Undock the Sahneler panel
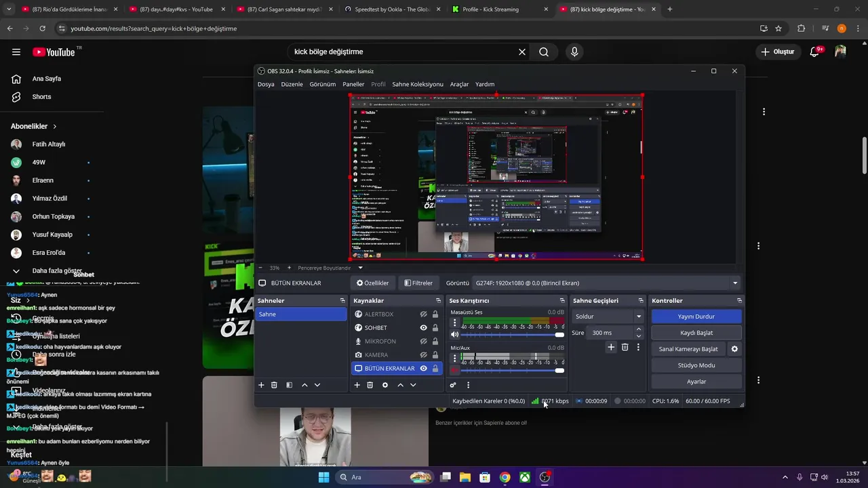This screenshot has width=868, height=488. [x=342, y=300]
